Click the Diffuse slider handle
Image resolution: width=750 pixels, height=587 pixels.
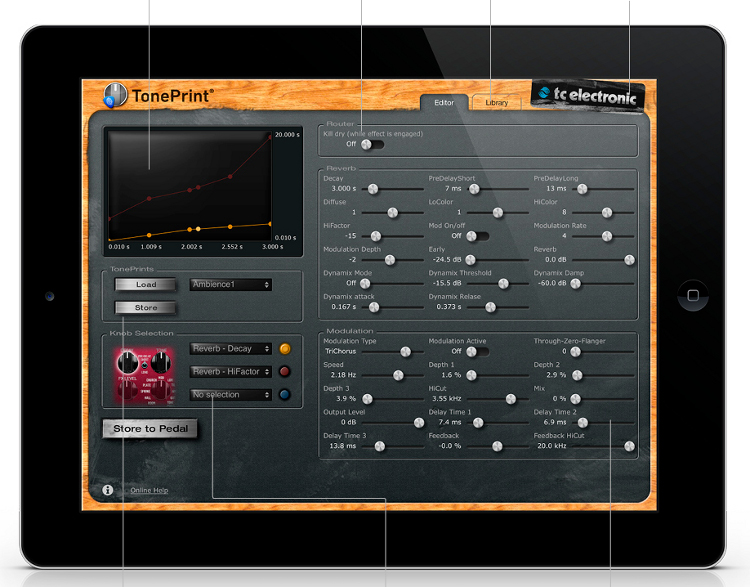coord(393,212)
